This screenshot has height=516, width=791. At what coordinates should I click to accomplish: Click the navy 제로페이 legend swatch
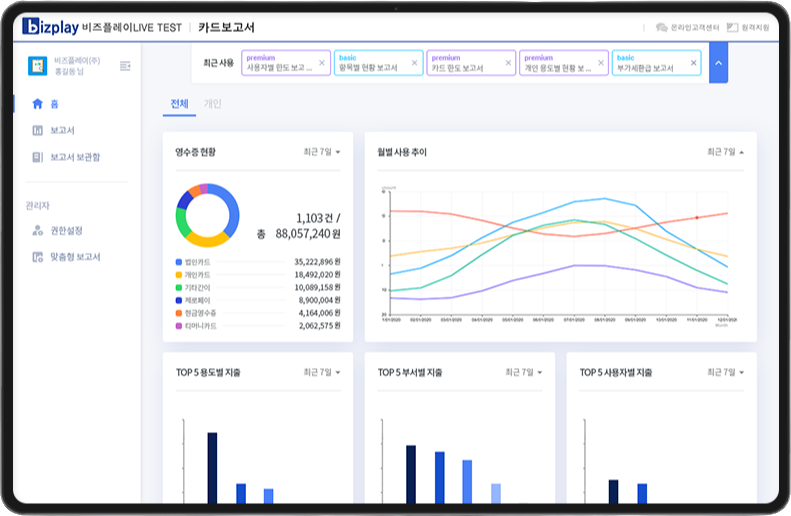point(179,300)
